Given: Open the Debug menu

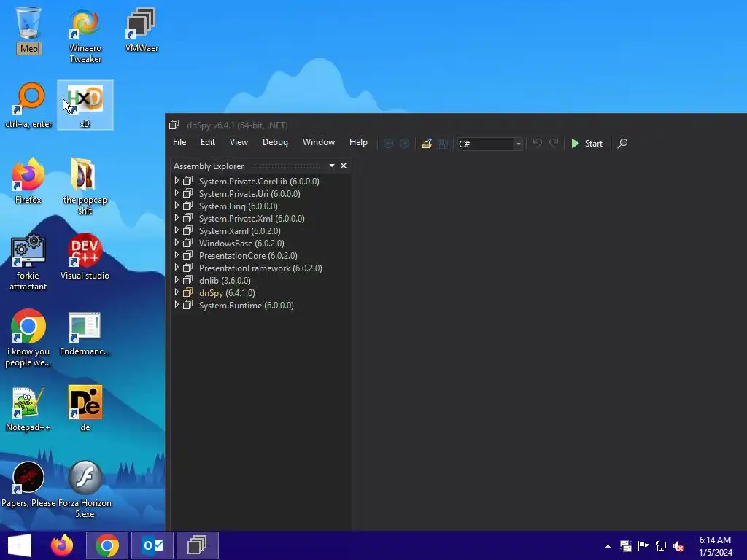Looking at the screenshot, I should 275,142.
